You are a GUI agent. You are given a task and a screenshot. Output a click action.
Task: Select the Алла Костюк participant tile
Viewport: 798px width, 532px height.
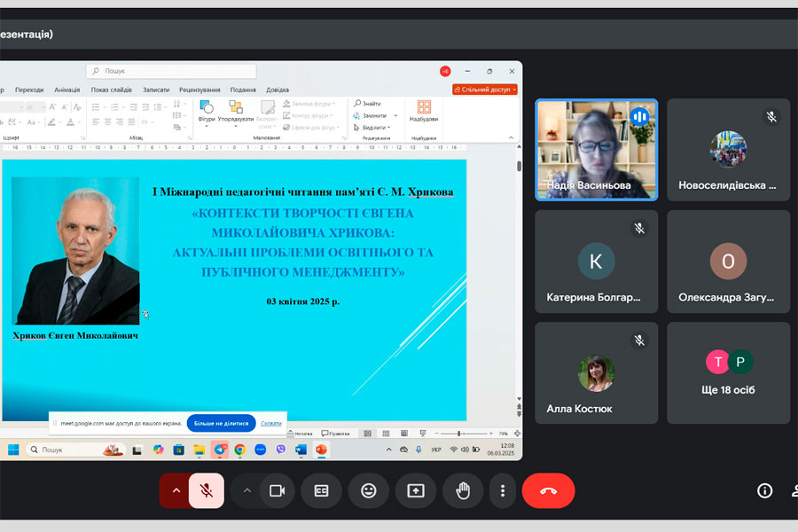pyautogui.click(x=597, y=372)
